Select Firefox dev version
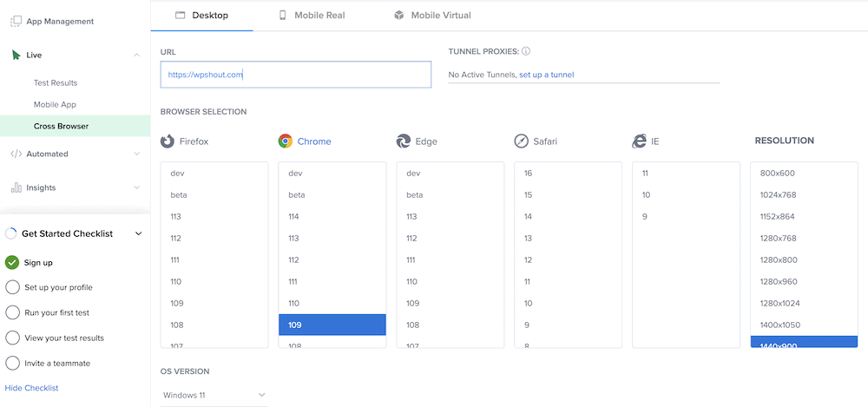This screenshot has height=407, width=868. [x=214, y=174]
